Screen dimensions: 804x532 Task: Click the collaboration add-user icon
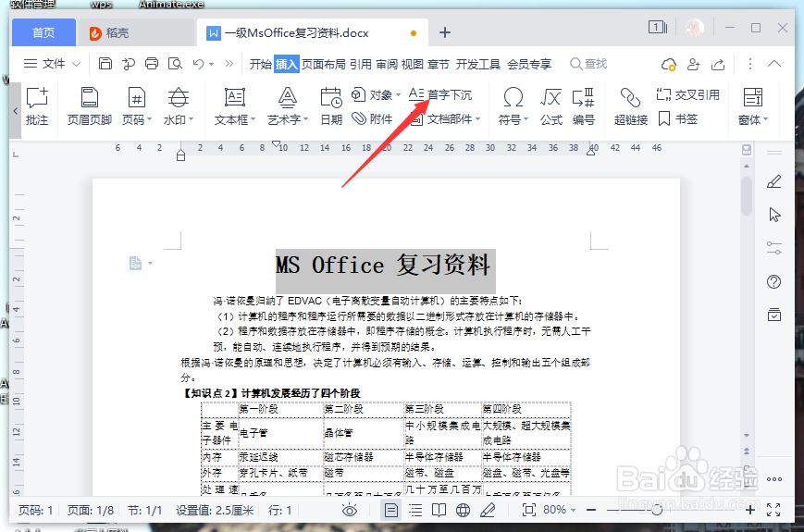[x=693, y=64]
